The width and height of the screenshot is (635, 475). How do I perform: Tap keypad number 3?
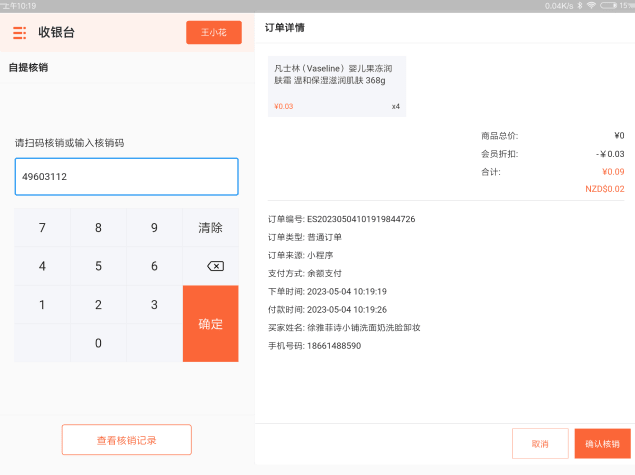pos(154,305)
